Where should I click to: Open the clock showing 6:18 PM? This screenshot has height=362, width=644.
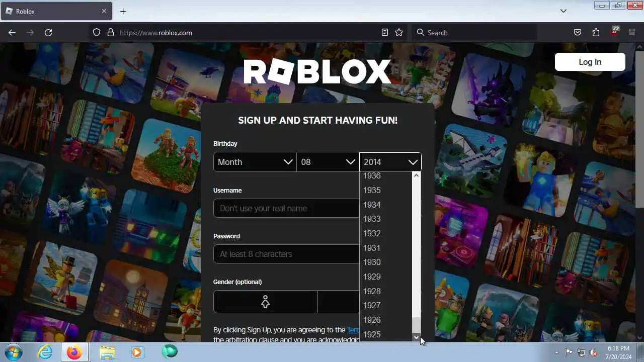coord(618,348)
